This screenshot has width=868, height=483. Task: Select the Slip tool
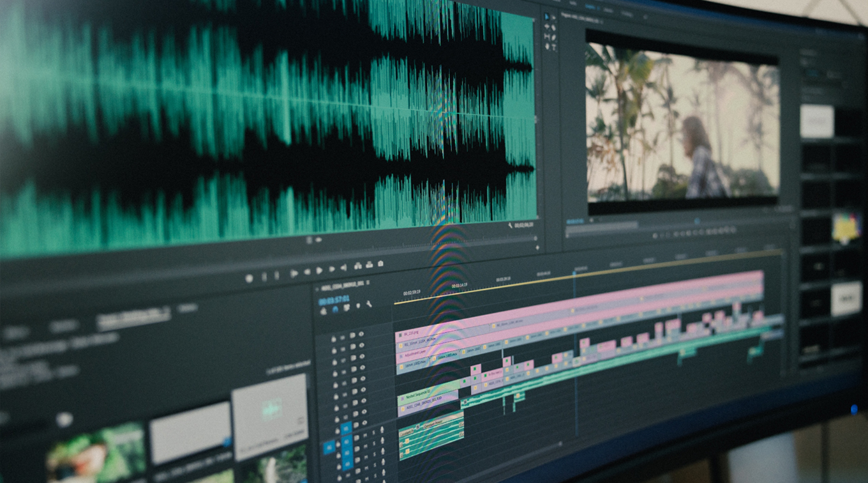pyautogui.click(x=547, y=36)
